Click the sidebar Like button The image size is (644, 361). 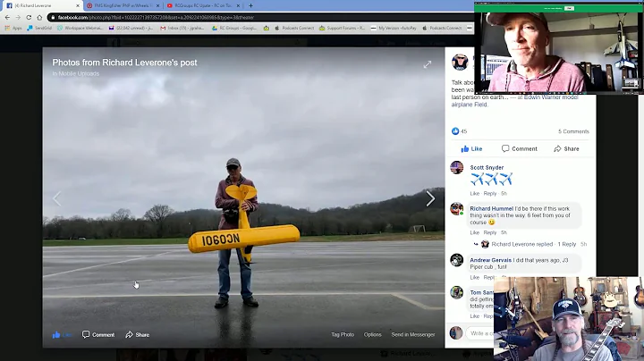tap(471, 149)
